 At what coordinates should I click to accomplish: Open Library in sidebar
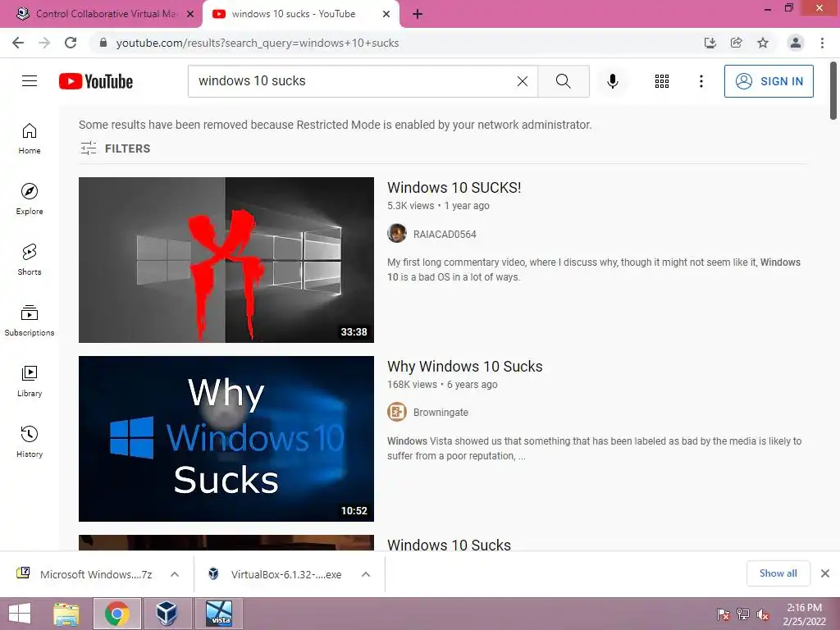(30, 381)
